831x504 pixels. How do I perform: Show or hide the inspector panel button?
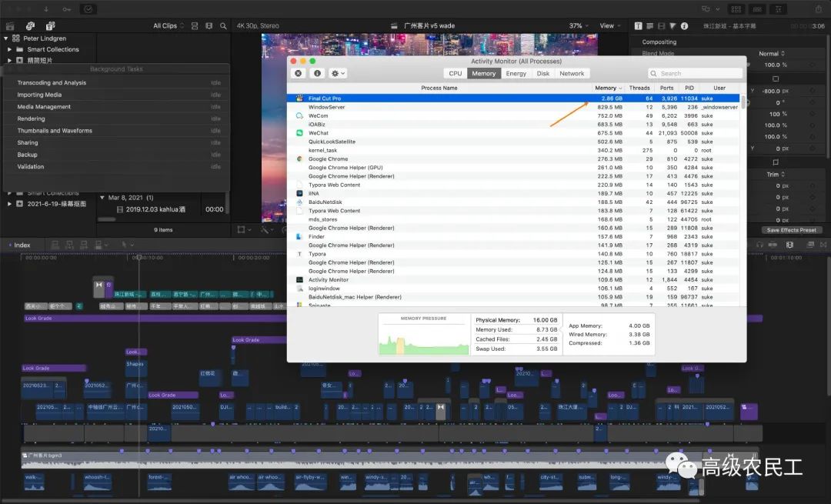tap(779, 9)
